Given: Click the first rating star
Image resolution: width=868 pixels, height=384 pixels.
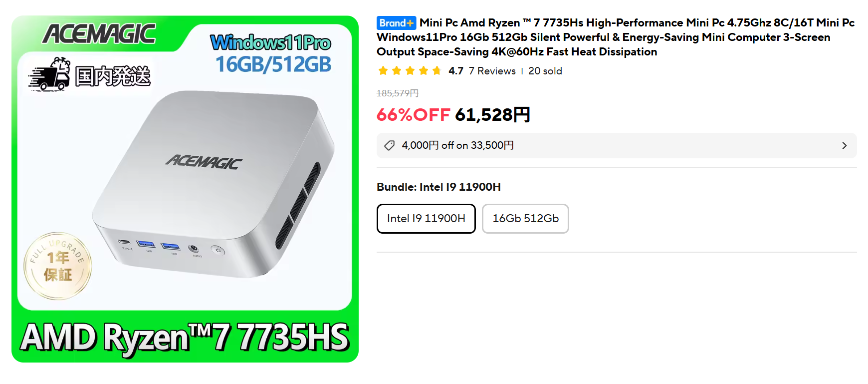Looking at the screenshot, I should pyautogui.click(x=383, y=71).
